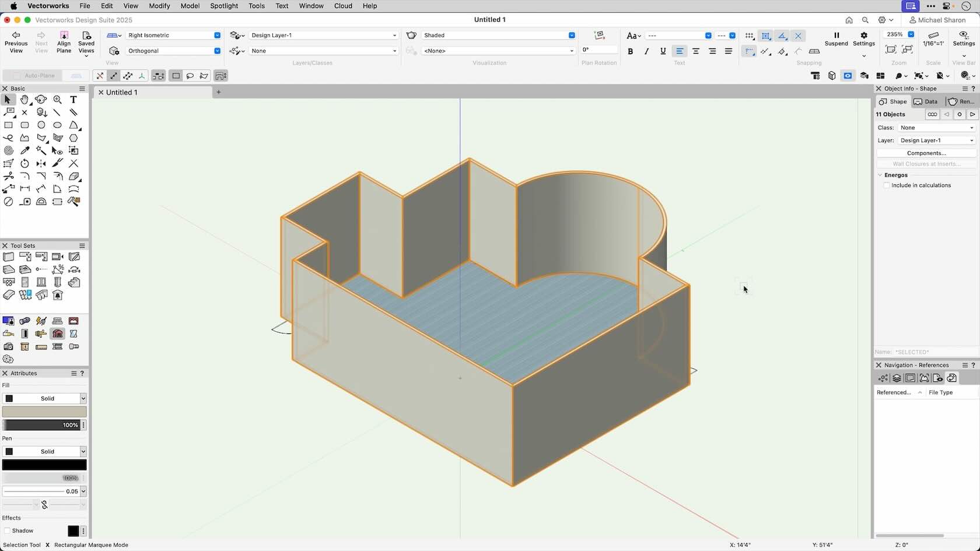Select the Wall tool in Tool Sets
Image resolution: width=980 pixels, height=551 pixels.
[x=8, y=257]
